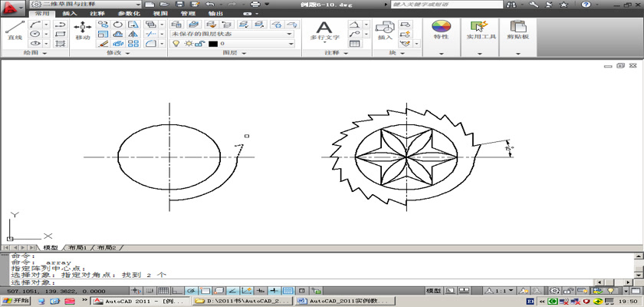Image resolution: width=644 pixels, height=307 pixels.
Task: Click the black layer color swatch
Action: coord(212,44)
